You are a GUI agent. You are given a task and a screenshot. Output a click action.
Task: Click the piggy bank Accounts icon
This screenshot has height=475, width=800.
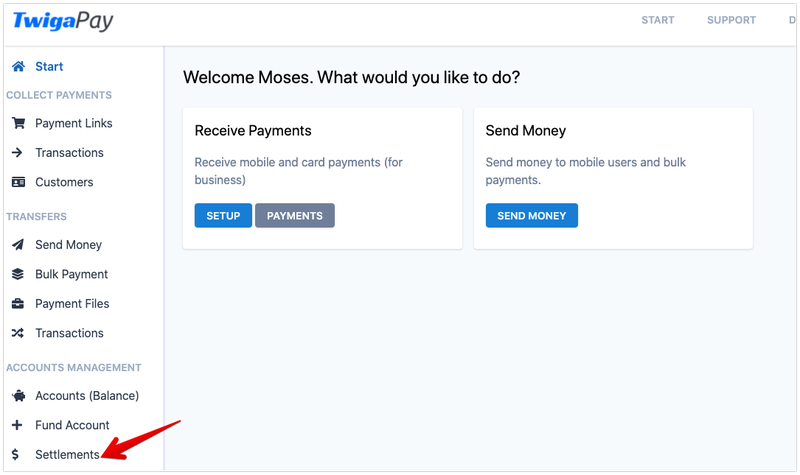pos(18,396)
